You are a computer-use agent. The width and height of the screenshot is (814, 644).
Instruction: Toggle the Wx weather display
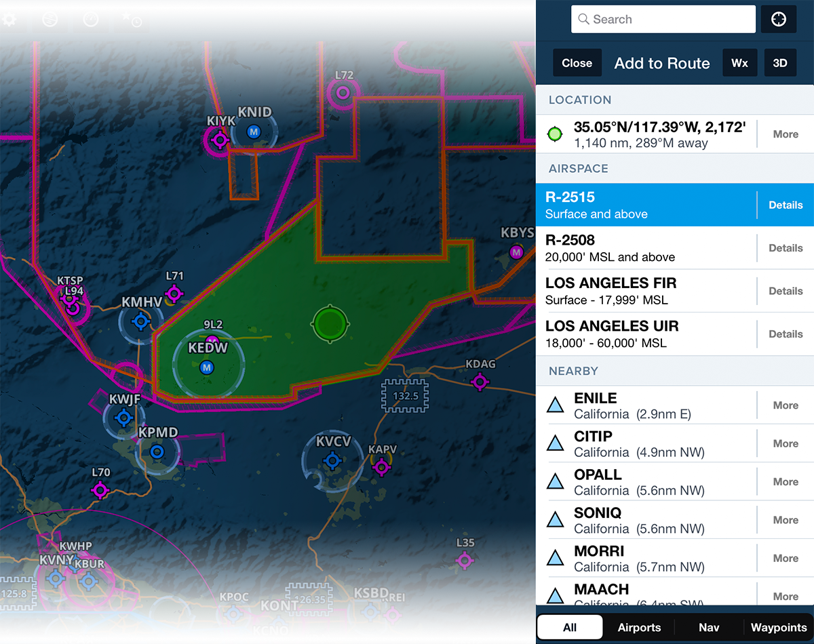(x=739, y=62)
